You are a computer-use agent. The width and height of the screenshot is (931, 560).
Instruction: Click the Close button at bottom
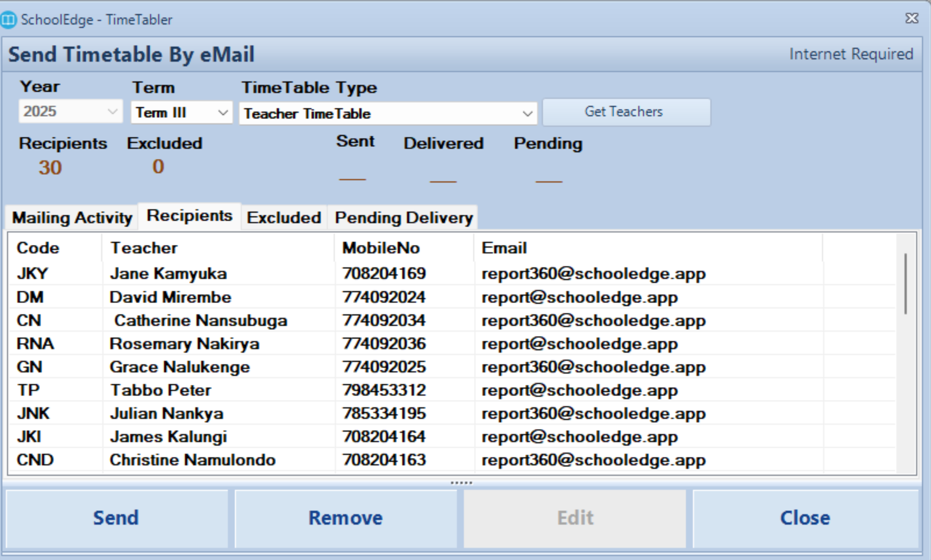(805, 518)
